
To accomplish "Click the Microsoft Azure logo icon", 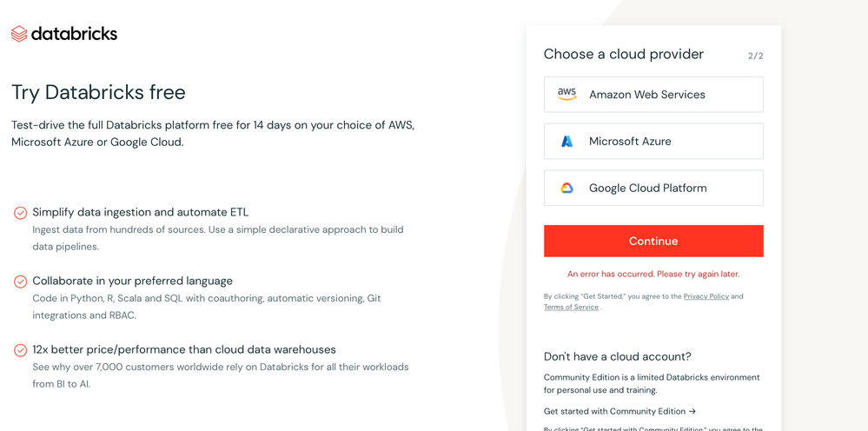I will (567, 142).
